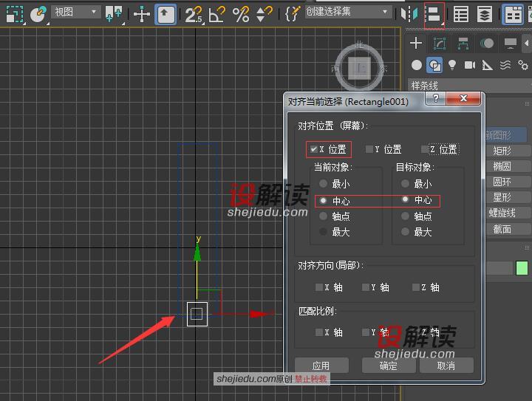The height and width of the screenshot is (401, 532).
Task: Toggle the X 位置 checkbox
Action: (x=313, y=149)
